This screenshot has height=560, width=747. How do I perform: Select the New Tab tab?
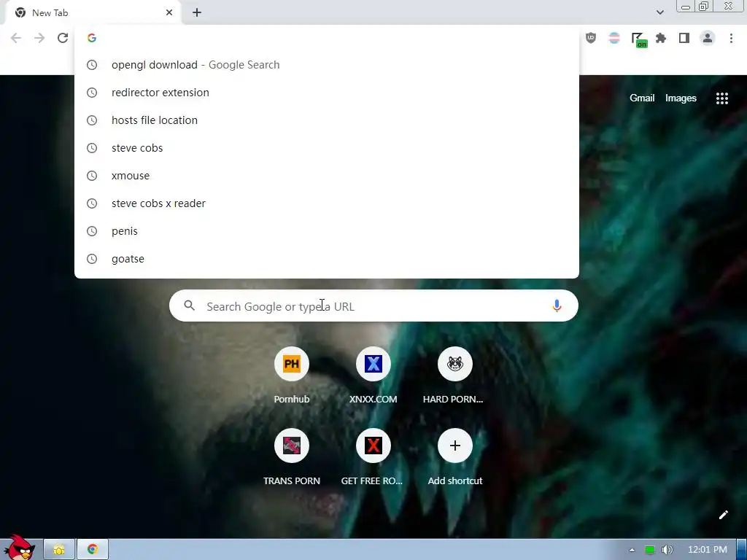pyautogui.click(x=93, y=13)
